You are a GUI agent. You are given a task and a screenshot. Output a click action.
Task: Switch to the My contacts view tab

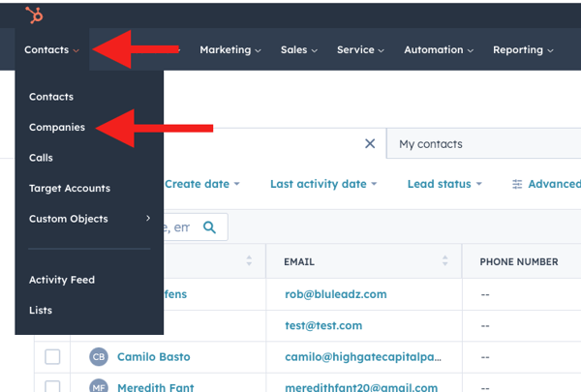pyautogui.click(x=483, y=144)
